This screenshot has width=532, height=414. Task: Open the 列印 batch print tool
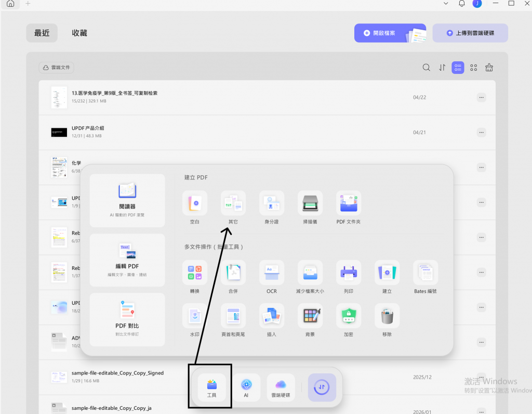(x=349, y=273)
